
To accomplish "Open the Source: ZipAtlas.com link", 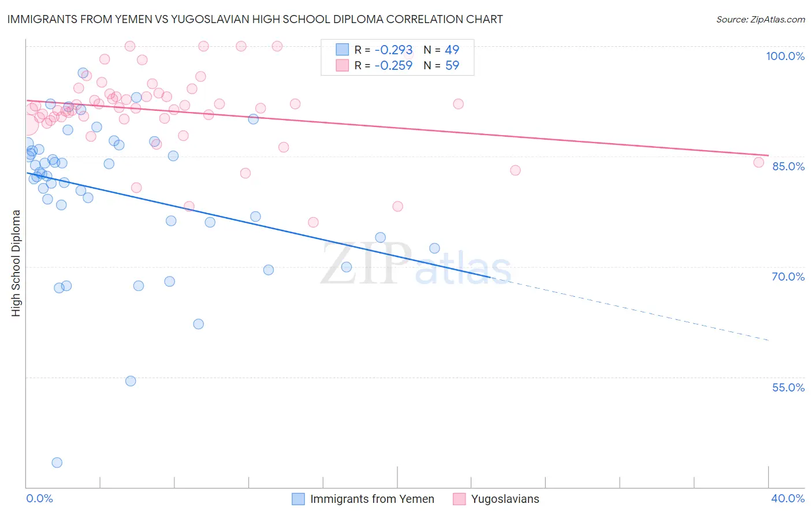I will coord(761,19).
